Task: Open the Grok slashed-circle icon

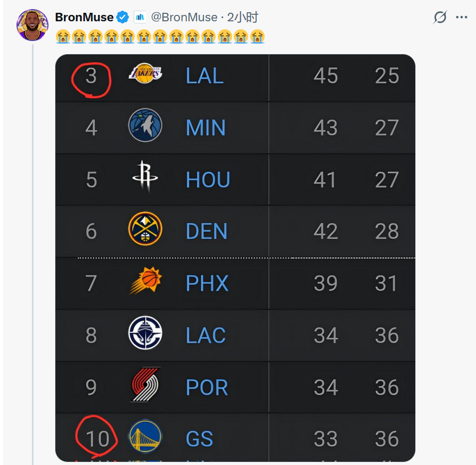Action: [440, 17]
